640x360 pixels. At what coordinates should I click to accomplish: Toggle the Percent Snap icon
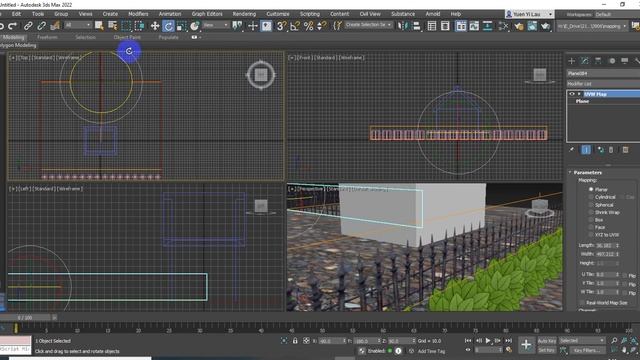coord(309,26)
